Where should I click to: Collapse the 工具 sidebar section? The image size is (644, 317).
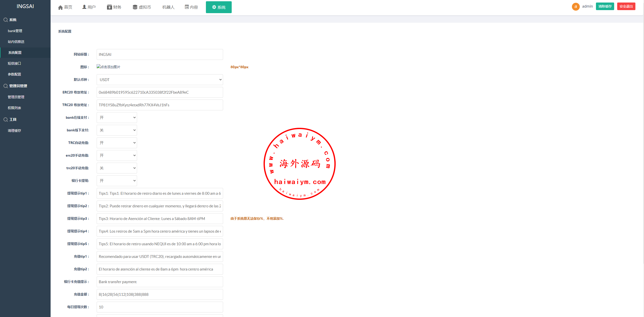13,119
